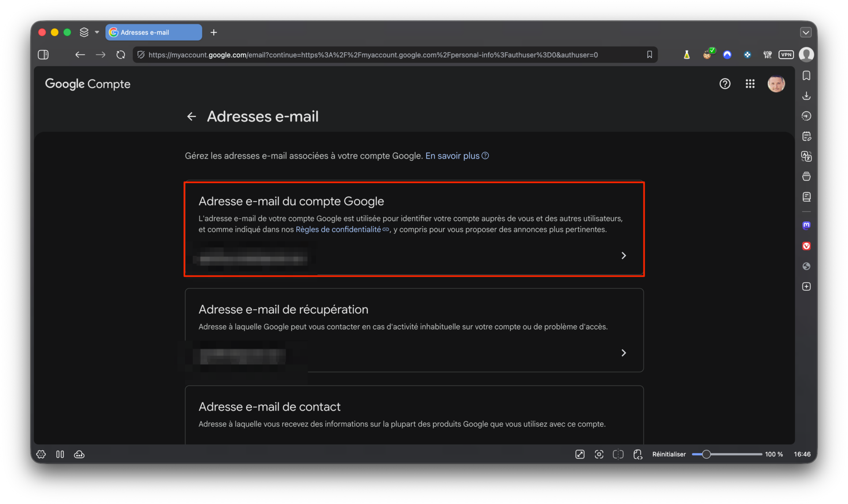Adjust the page zoom slider
The image size is (848, 504).
coord(727,454)
